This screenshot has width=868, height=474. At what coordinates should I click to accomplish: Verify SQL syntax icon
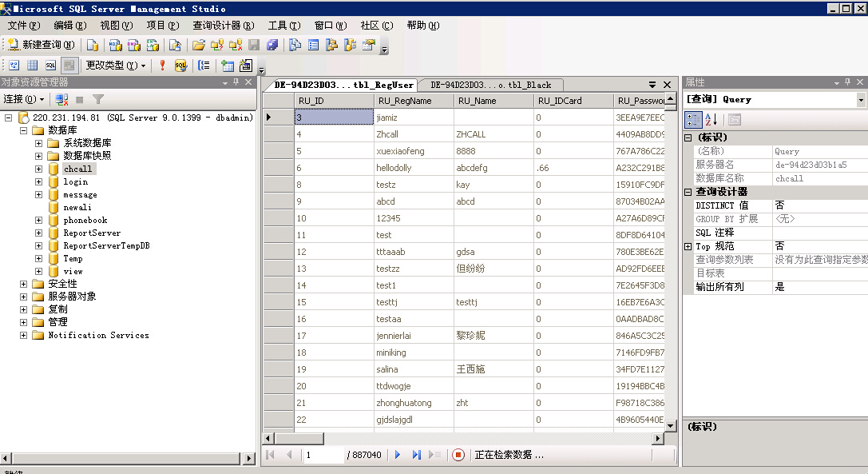coord(180,66)
